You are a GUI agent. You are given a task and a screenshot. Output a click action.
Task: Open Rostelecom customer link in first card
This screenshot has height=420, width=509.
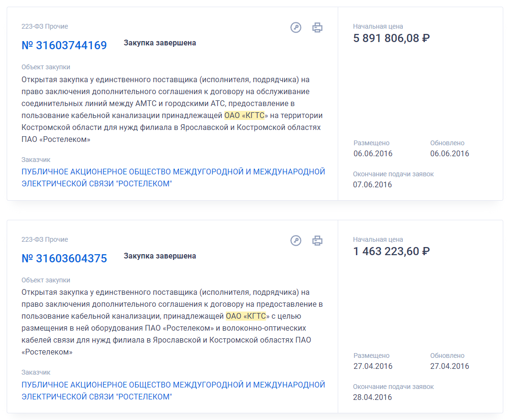[x=173, y=177]
